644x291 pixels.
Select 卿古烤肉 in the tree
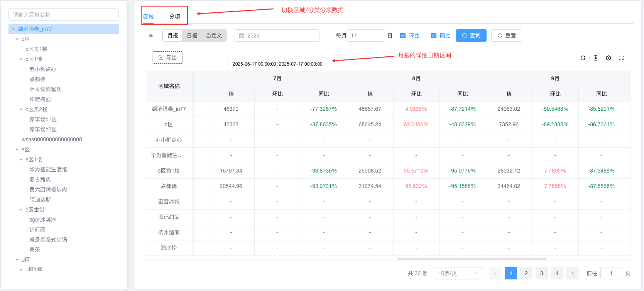click(x=40, y=179)
